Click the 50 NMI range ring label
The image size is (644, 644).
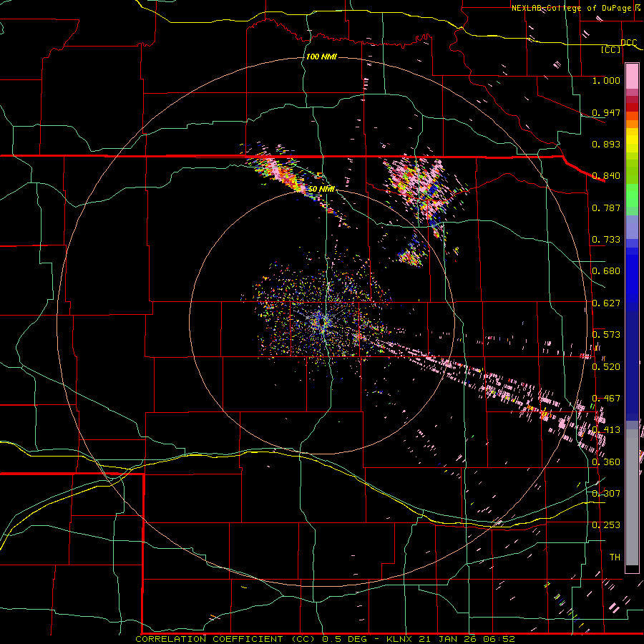321,189
